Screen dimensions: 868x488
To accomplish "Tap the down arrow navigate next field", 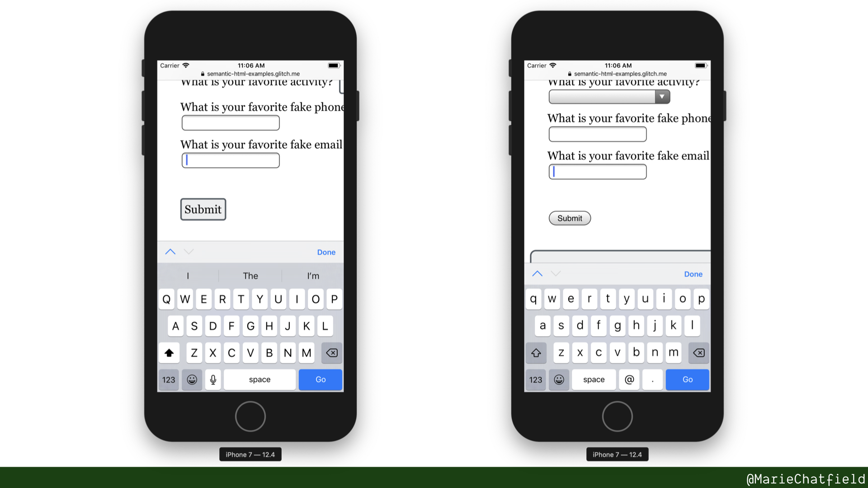I will tap(189, 251).
